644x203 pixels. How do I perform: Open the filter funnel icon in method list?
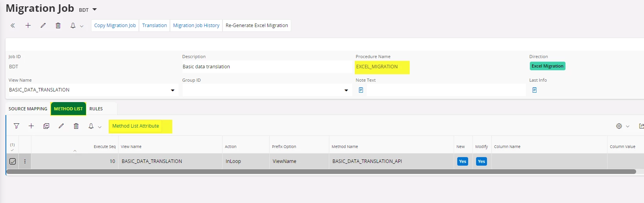click(x=16, y=126)
